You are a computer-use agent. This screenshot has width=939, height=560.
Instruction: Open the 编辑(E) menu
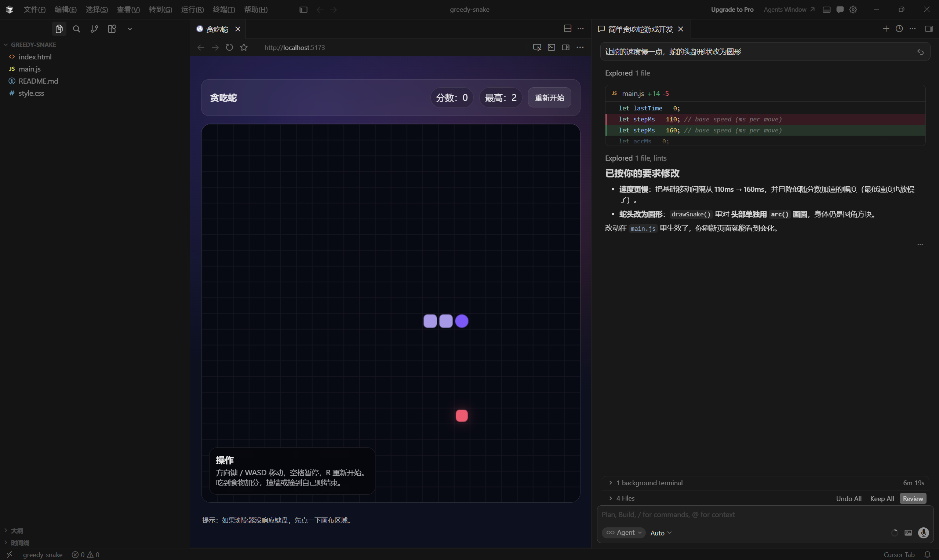click(x=65, y=10)
